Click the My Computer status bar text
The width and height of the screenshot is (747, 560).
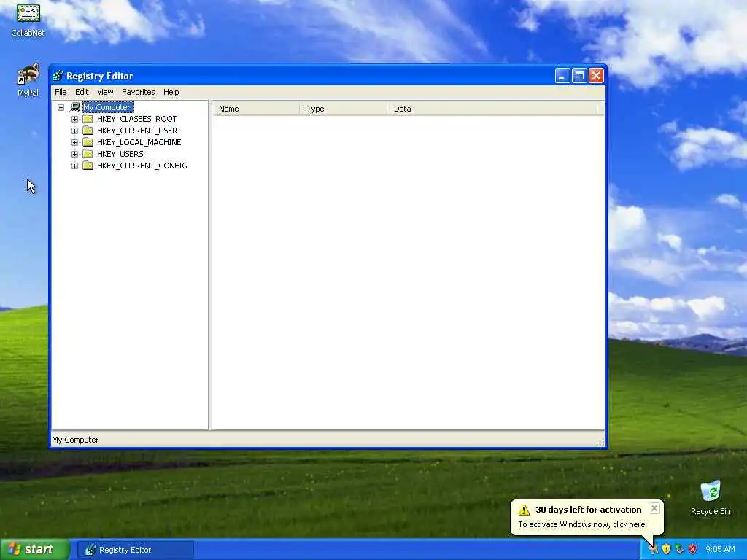75,440
